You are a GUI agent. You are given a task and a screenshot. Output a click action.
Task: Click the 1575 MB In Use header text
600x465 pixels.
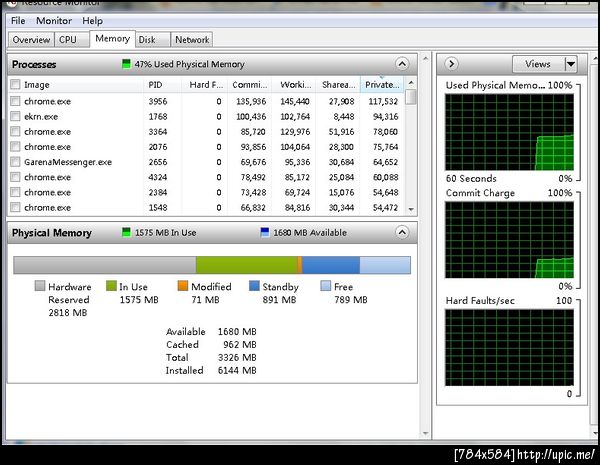pyautogui.click(x=165, y=232)
